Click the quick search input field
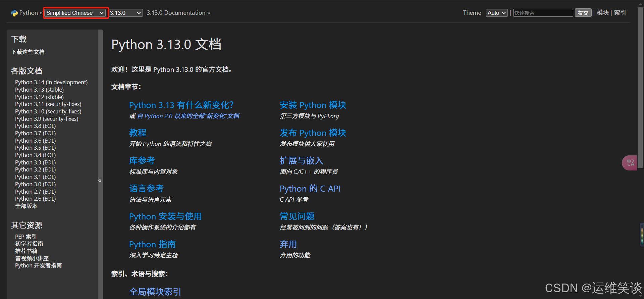Screen dimensions: 644x299 pos(543,13)
